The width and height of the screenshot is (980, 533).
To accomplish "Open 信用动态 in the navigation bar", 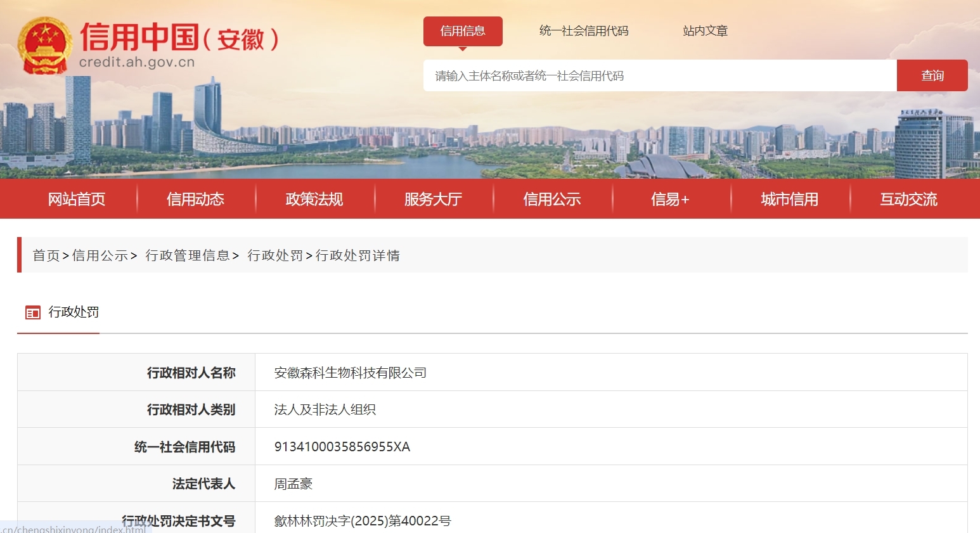I will coord(195,199).
